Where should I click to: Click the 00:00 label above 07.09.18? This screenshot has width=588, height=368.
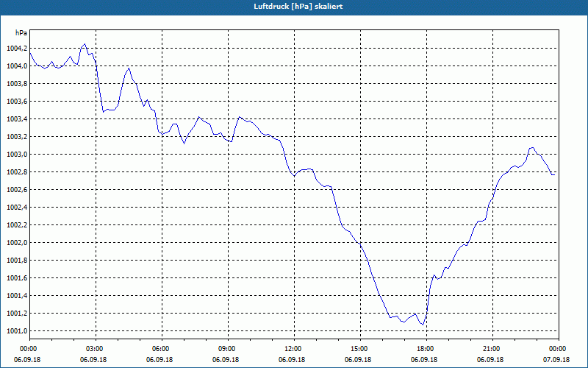559,349
